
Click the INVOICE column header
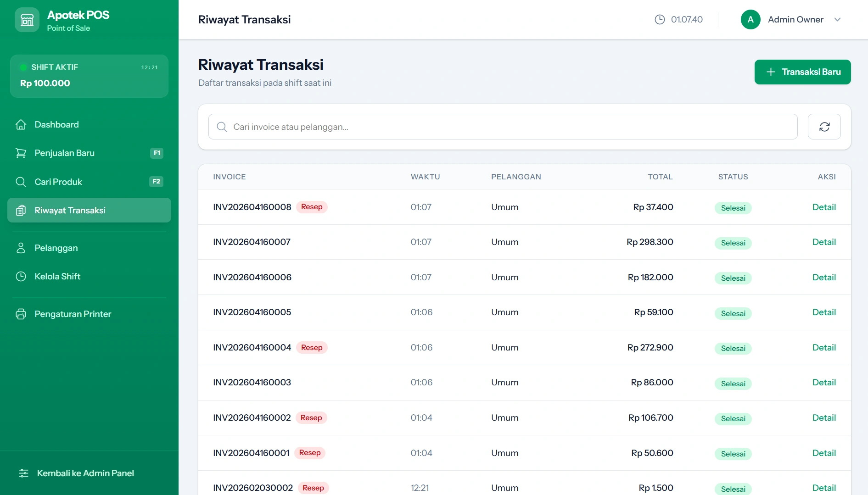(x=230, y=177)
